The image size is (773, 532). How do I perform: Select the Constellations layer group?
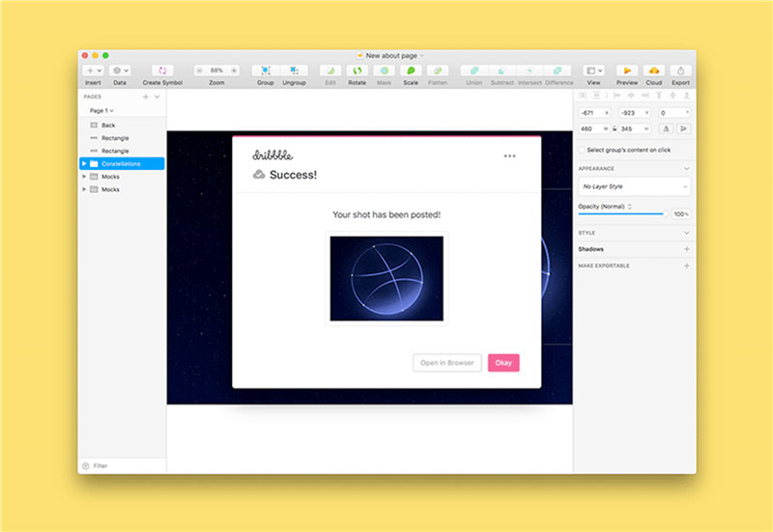click(x=122, y=163)
